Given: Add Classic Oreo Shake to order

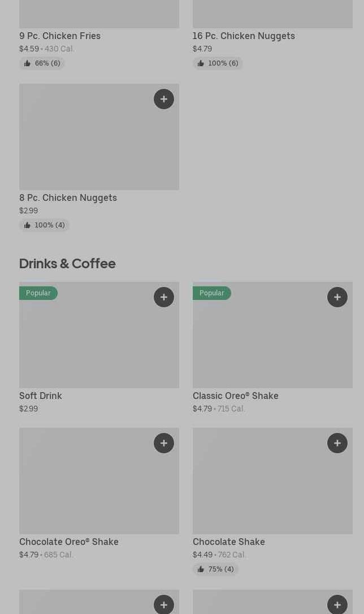Looking at the screenshot, I should coord(337,297).
